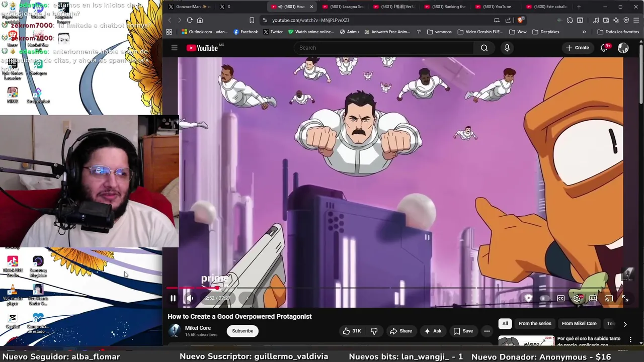Expand the vamonos bookmark folder
644x362 pixels.
point(439,32)
